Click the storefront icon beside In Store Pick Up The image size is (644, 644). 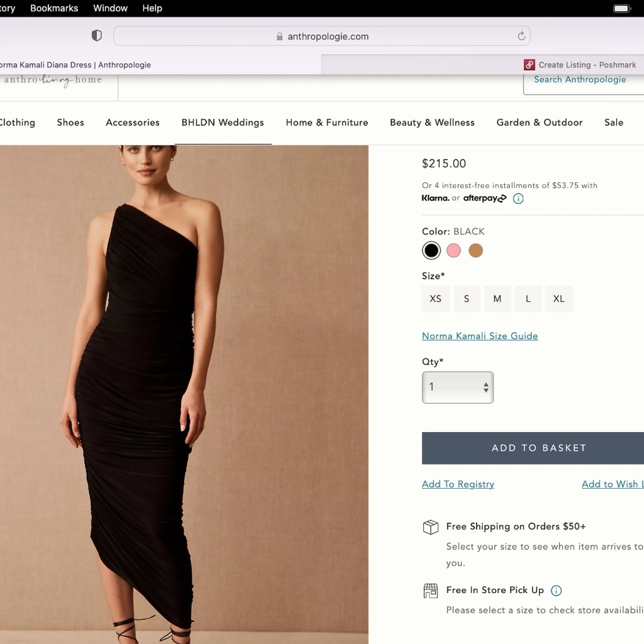430,591
